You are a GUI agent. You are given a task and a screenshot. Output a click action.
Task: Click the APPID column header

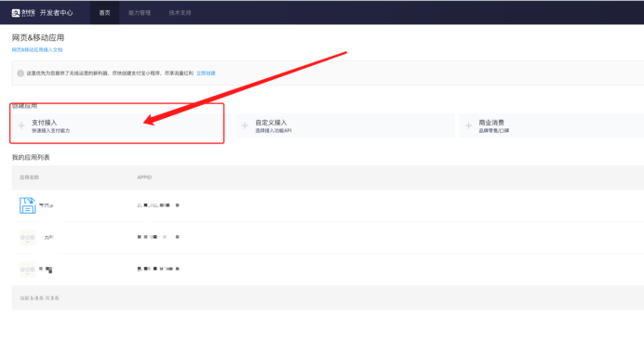[x=144, y=178]
